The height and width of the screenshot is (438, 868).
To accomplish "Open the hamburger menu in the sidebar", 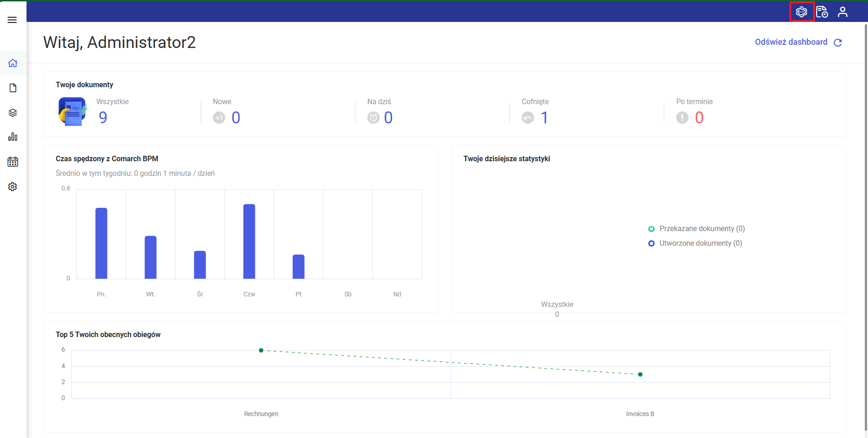I will point(12,20).
